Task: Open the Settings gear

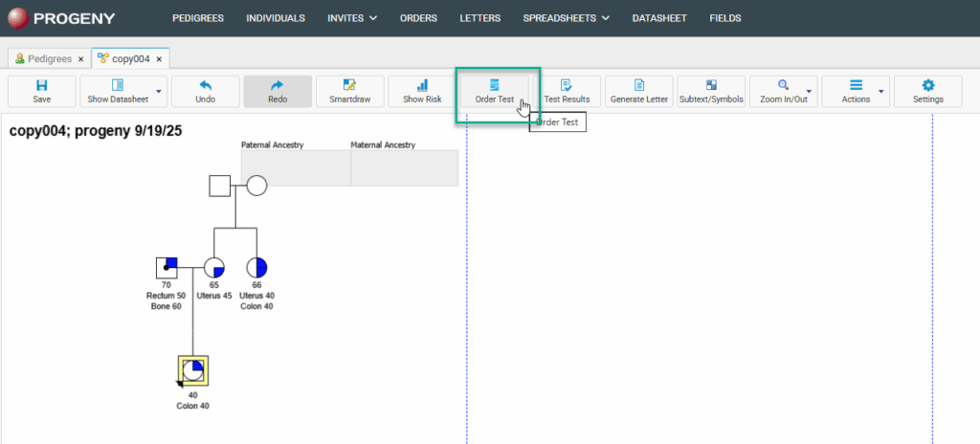Action: click(927, 91)
